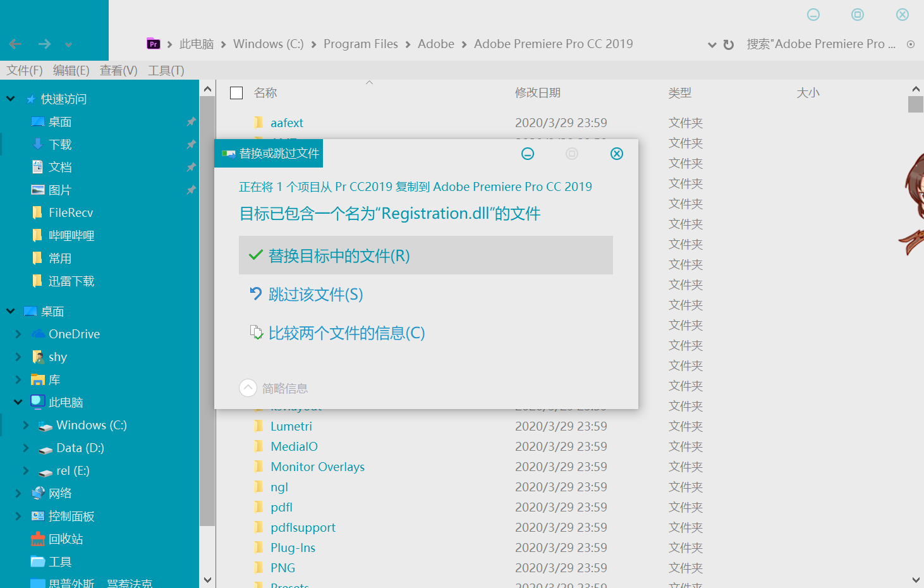Sort by the Date modified (修改日期) column
Viewport: 924px width, 588px height.
[x=538, y=93]
